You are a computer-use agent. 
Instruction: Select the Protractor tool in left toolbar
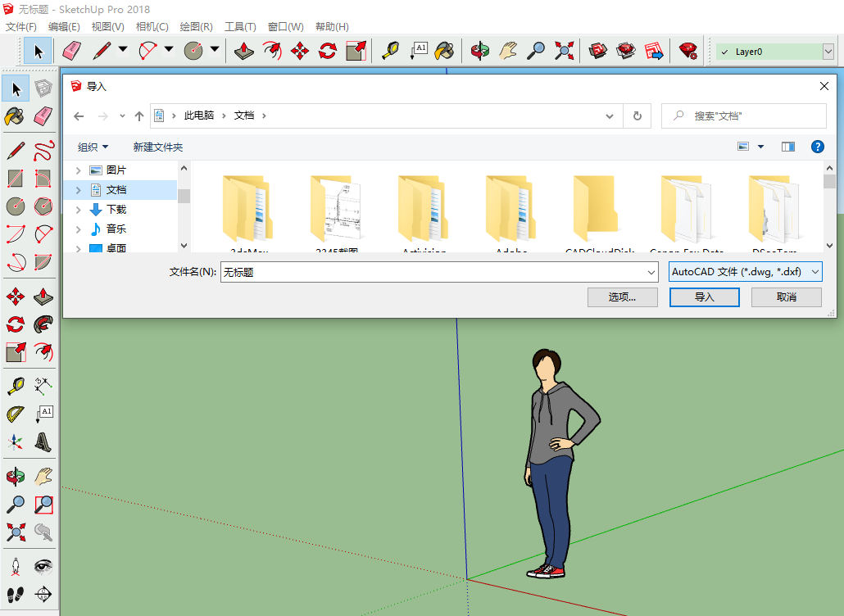15,414
